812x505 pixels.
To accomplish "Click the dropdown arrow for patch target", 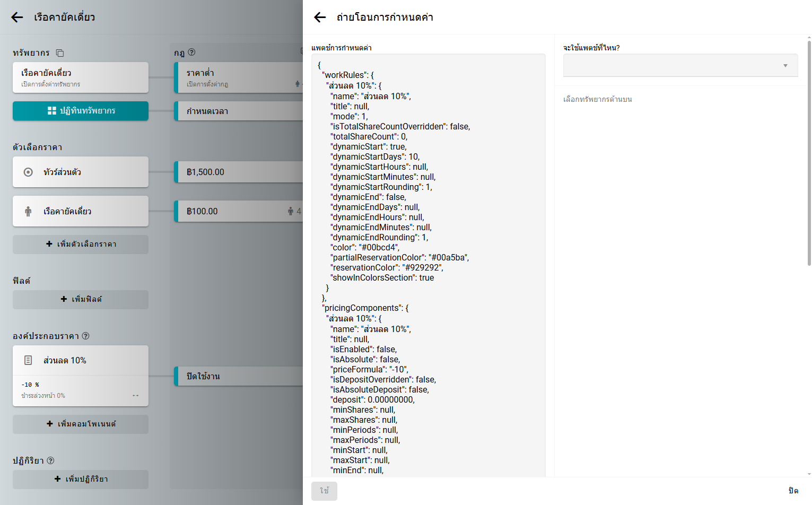I will pyautogui.click(x=785, y=66).
